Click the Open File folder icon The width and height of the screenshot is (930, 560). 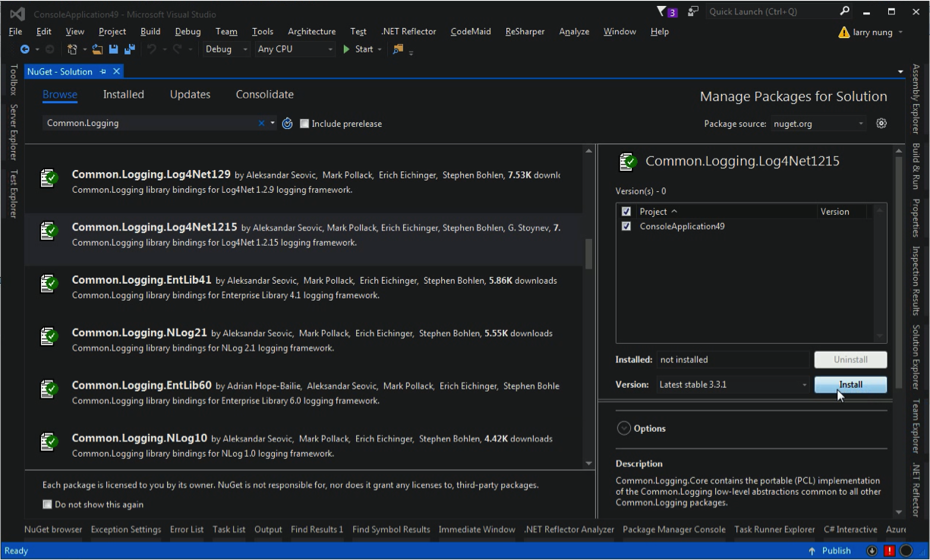tap(97, 49)
